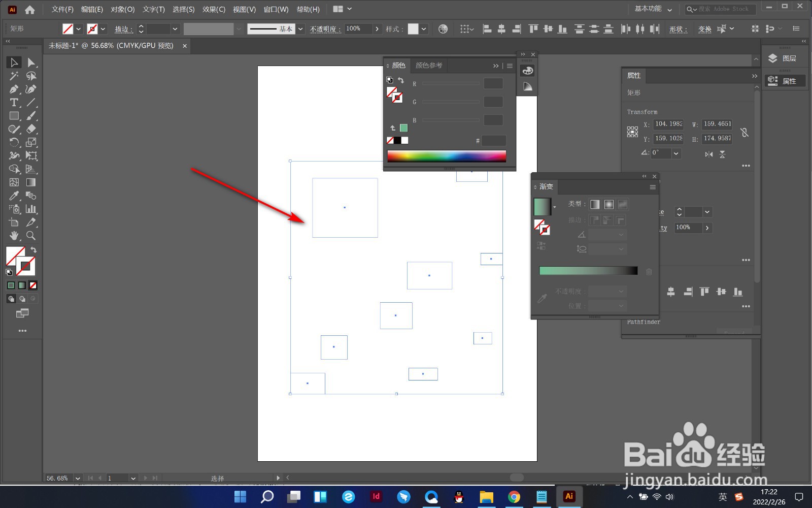This screenshot has width=812, height=508.
Task: Select the Lasso tool
Action: click(x=31, y=76)
